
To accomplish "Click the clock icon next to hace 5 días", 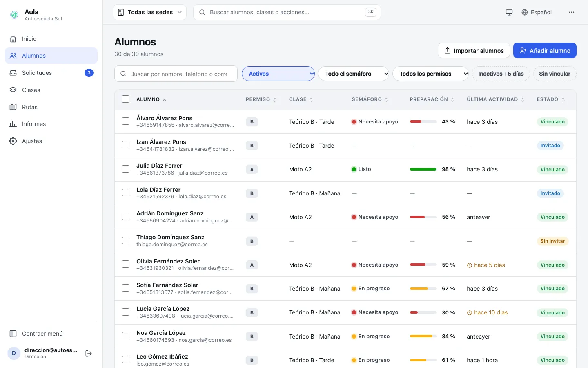I will [470, 265].
